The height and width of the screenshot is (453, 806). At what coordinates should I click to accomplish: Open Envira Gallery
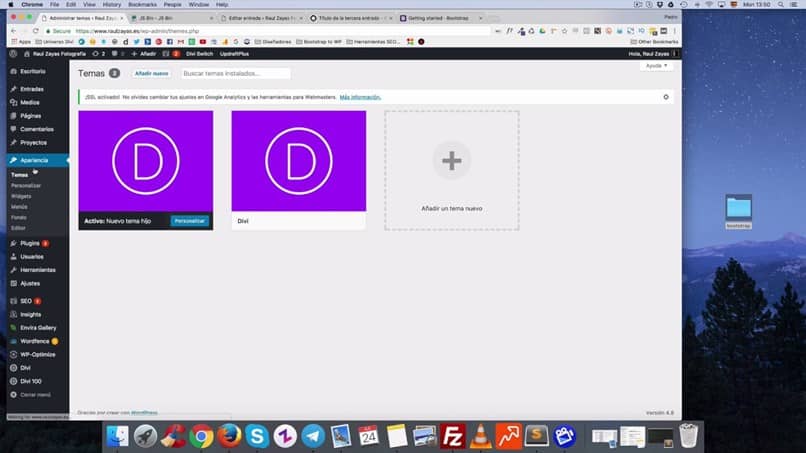pyautogui.click(x=38, y=328)
